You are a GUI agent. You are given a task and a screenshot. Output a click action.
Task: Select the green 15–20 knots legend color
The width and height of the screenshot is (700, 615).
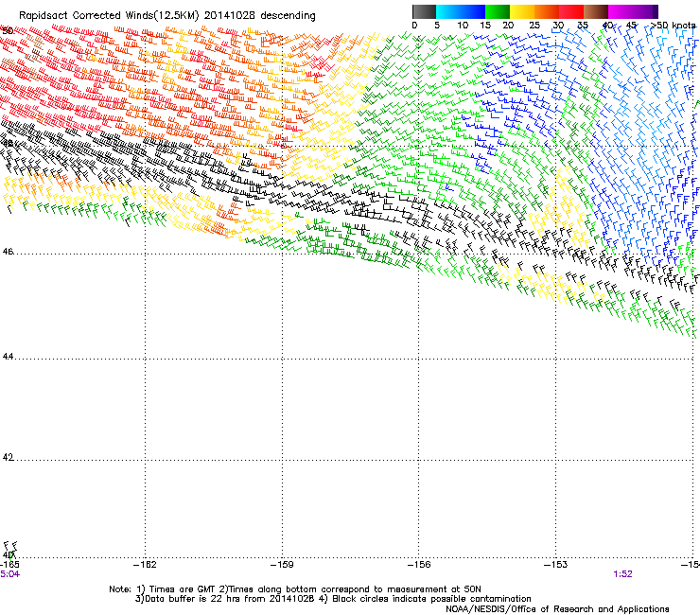pos(498,11)
